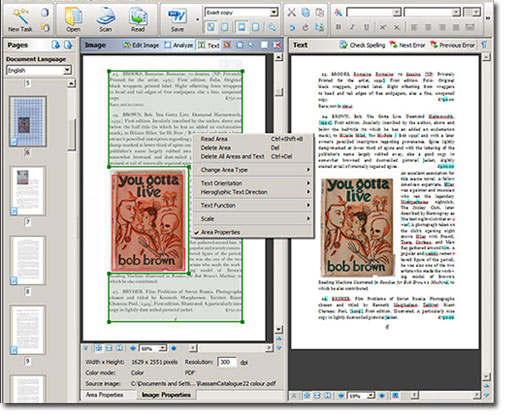Click the Style editor 'A' icon
This screenshot has height=415, width=510.
tap(338, 13)
